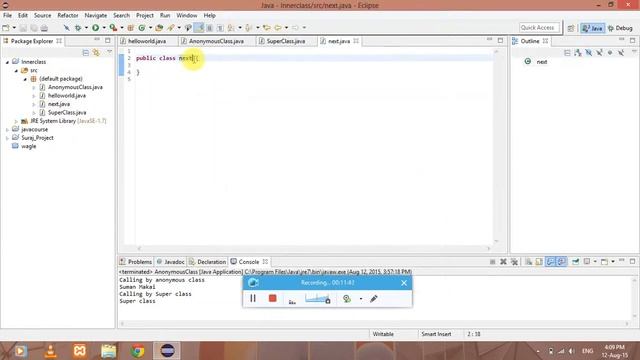
Task: Click the Back navigation arrow icon
Action: [x=278, y=28]
